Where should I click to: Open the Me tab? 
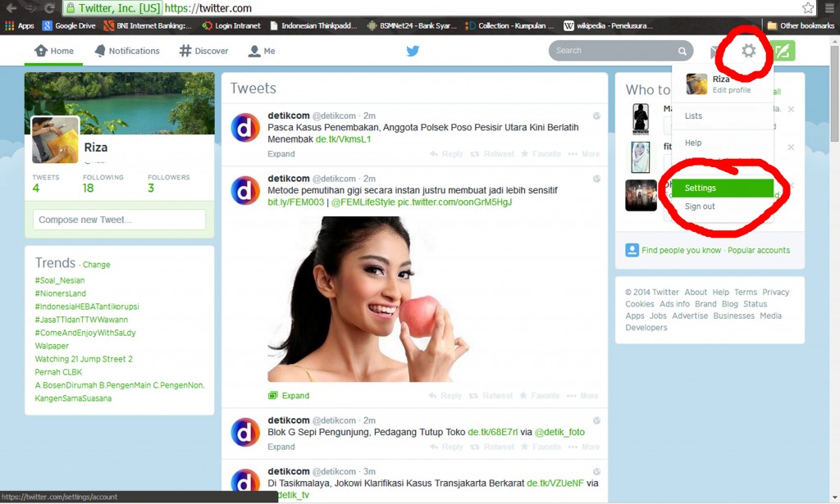point(262,51)
